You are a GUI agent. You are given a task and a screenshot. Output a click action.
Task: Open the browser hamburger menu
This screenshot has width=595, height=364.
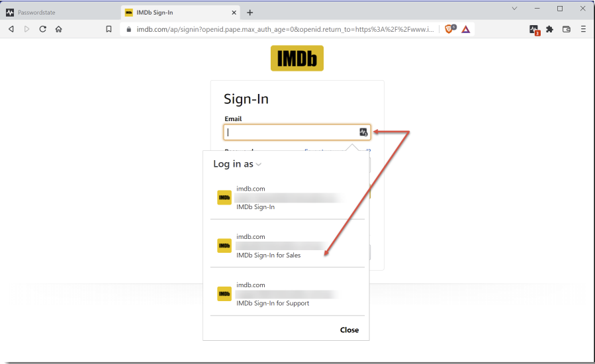pyautogui.click(x=583, y=29)
